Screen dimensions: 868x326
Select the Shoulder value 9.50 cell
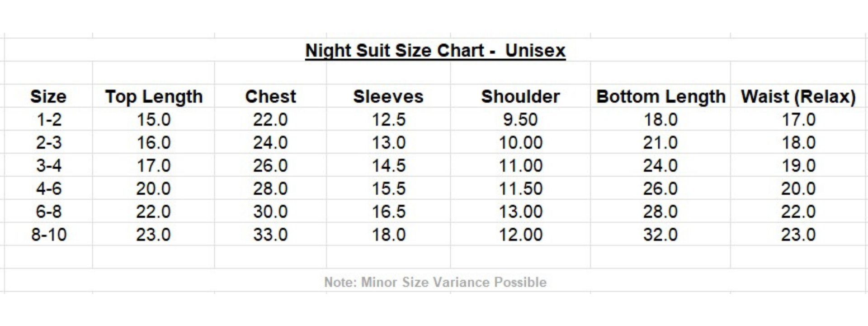coord(520,120)
